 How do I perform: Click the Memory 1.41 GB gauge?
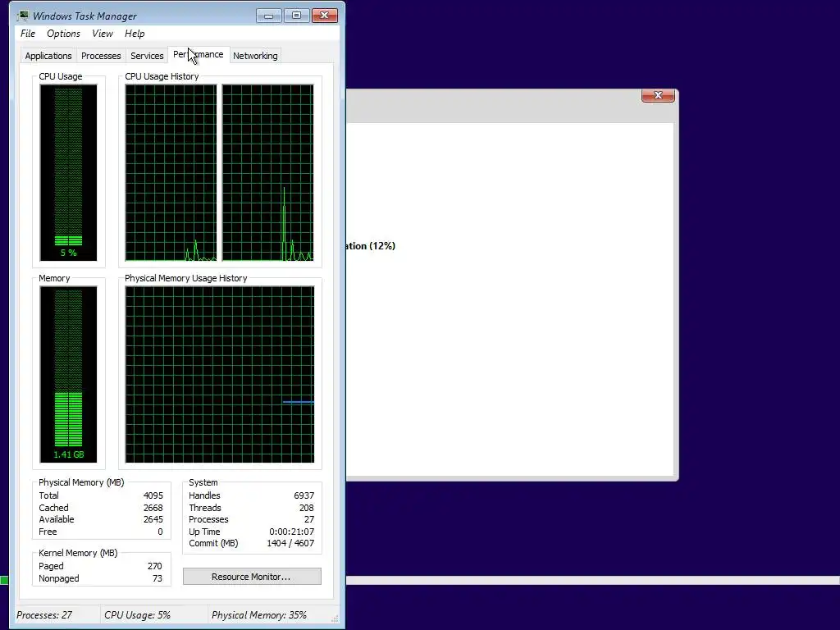click(x=68, y=374)
